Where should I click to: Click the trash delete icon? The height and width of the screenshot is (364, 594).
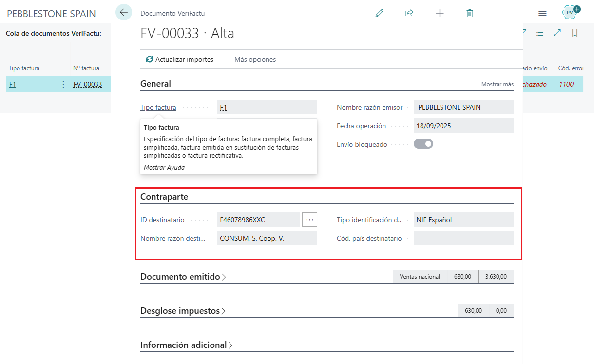[470, 14]
